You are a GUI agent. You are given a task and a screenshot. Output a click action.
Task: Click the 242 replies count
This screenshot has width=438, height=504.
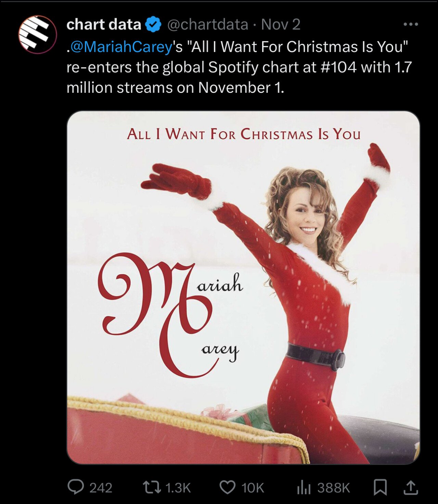(101, 488)
